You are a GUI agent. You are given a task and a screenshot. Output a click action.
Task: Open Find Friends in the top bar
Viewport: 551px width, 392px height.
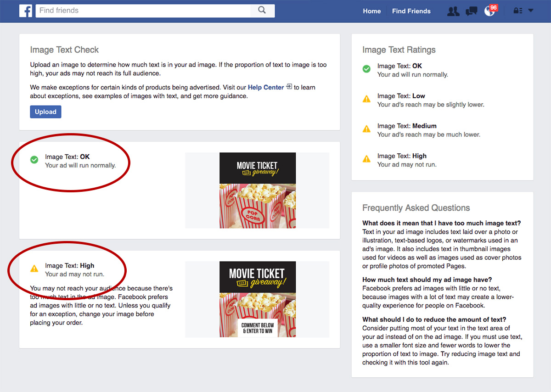(411, 11)
